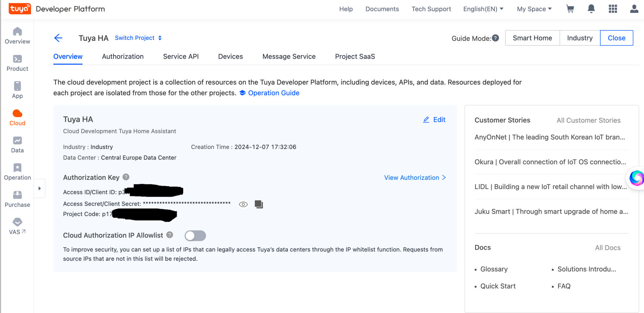Open the Glossary doc

[x=494, y=269]
